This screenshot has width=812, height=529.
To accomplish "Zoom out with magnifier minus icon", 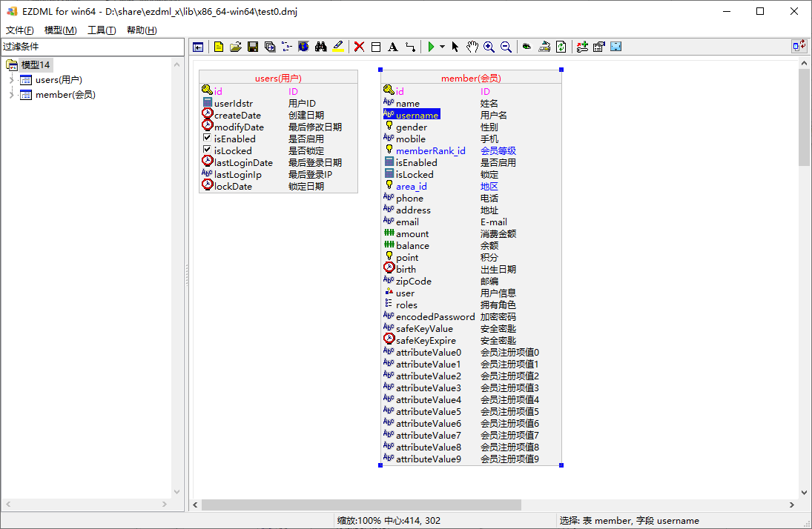I will point(506,47).
